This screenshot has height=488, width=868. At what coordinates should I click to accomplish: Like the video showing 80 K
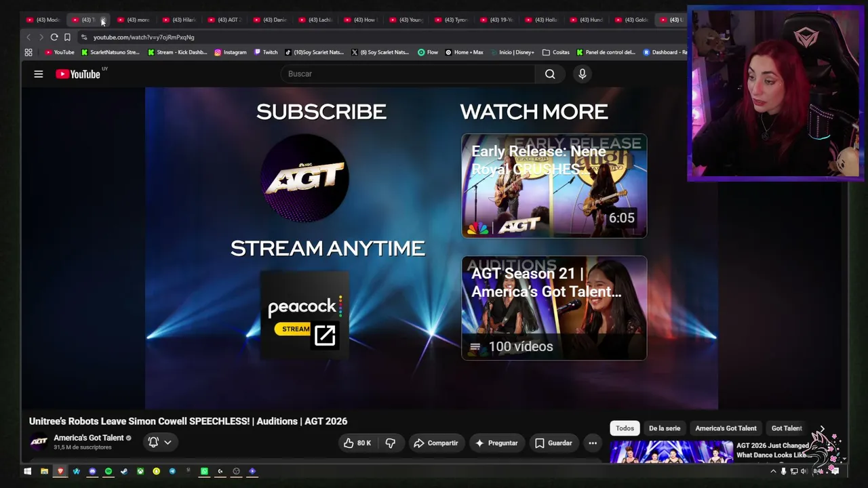(357, 443)
